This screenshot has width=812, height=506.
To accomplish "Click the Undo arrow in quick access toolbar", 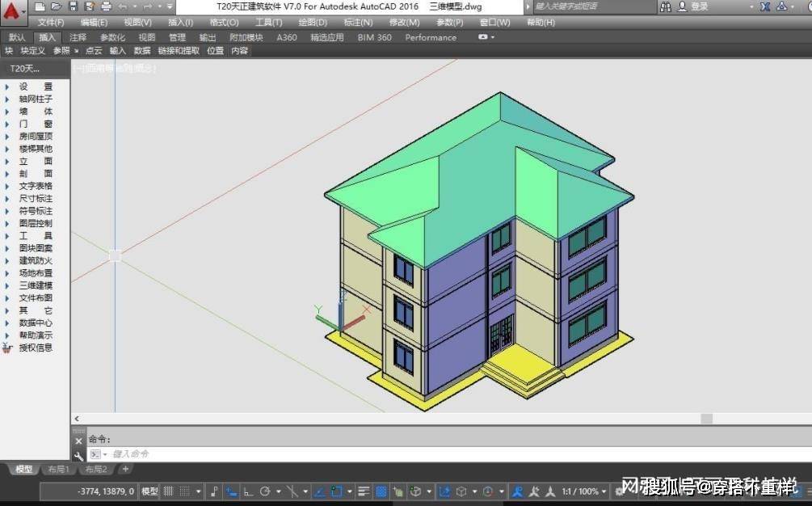I will 123,6.
